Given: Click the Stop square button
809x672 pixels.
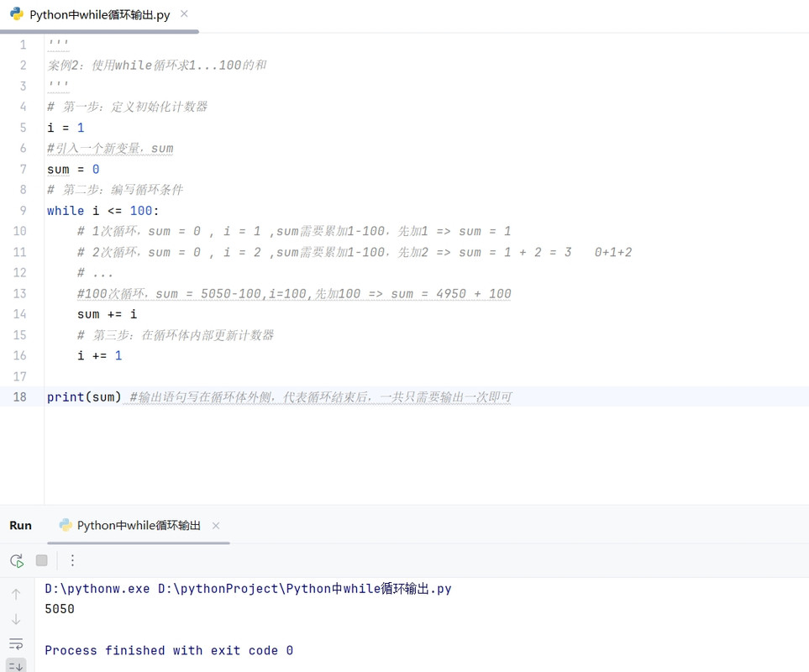Looking at the screenshot, I should [42, 560].
